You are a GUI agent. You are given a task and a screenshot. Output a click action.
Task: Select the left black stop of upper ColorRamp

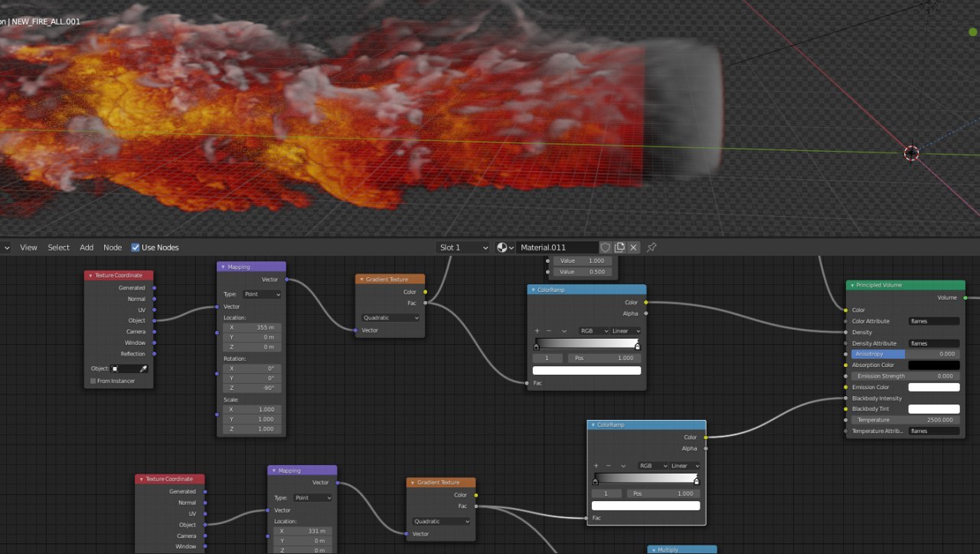536,347
